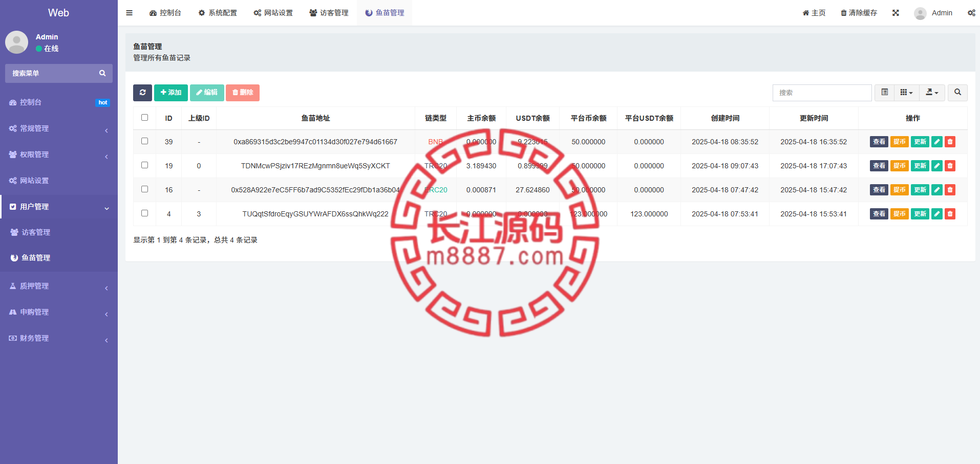Open the export data dropdown
The height and width of the screenshot is (464, 980).
coord(932,93)
